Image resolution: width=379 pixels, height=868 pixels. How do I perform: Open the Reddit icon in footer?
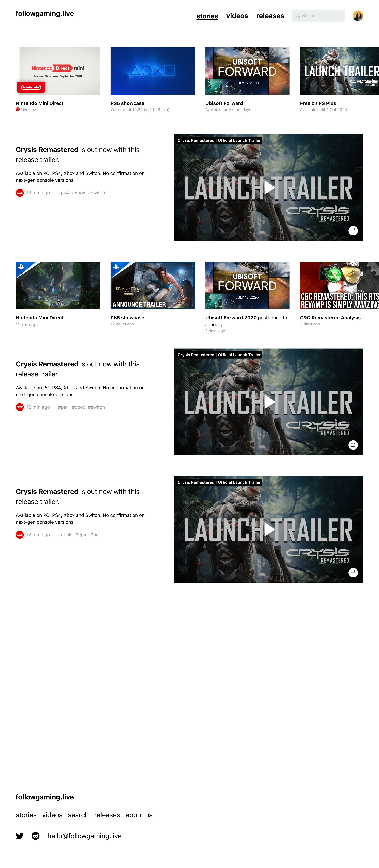[35, 836]
